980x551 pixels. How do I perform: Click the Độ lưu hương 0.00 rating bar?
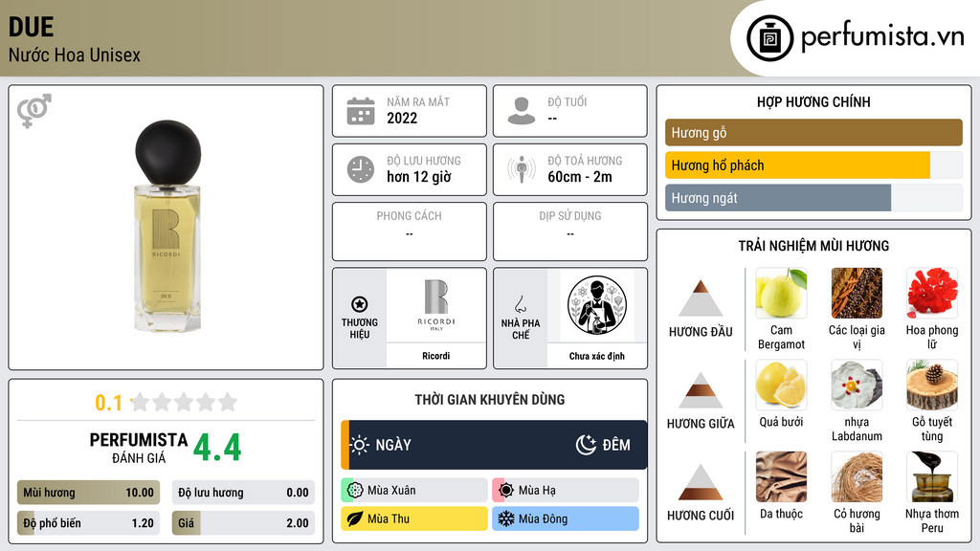243,493
